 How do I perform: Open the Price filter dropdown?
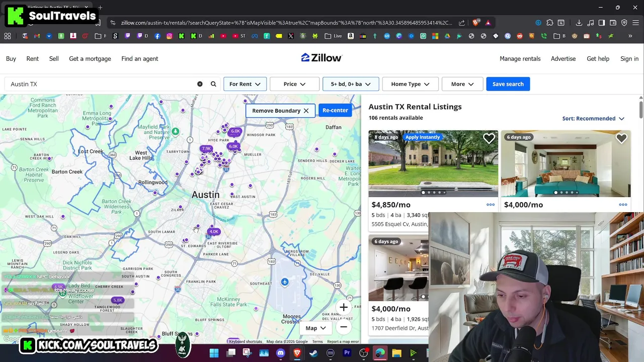pos(294,84)
